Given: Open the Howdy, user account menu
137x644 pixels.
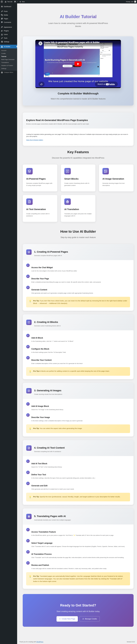Looking at the screenshot, I should 131,2.
